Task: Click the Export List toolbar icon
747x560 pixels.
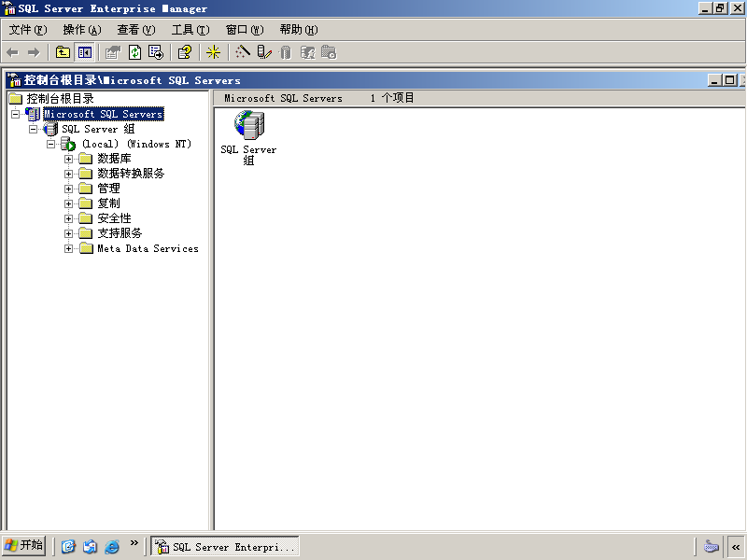Action: 155,52
